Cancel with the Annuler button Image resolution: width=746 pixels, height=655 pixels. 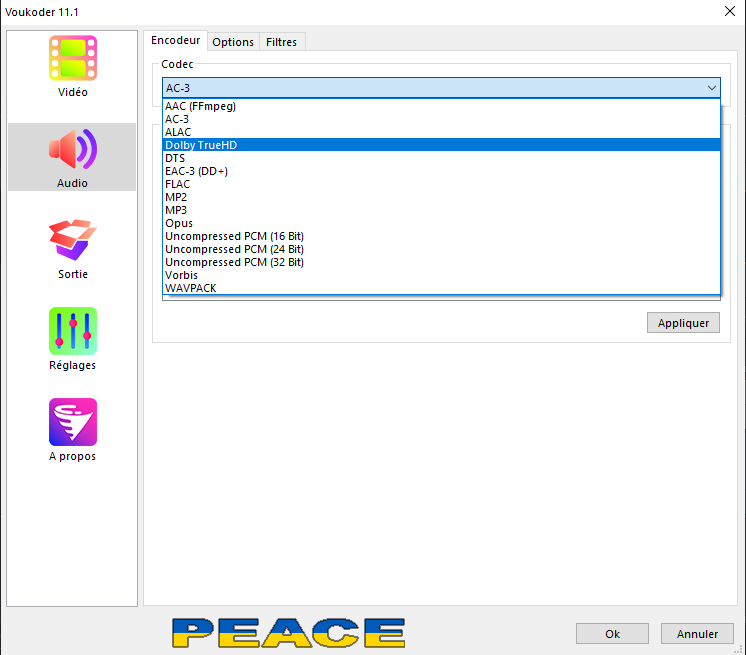[697, 634]
